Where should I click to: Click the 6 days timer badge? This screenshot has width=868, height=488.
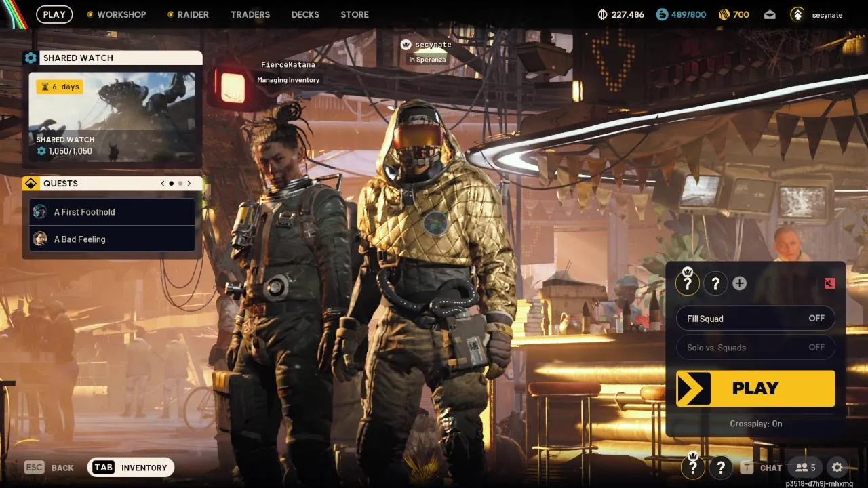60,87
